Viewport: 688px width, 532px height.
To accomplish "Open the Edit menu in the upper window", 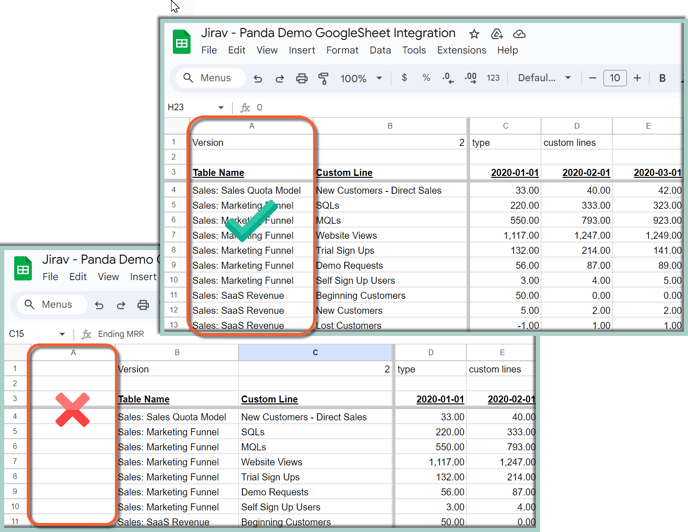I will coord(236,50).
